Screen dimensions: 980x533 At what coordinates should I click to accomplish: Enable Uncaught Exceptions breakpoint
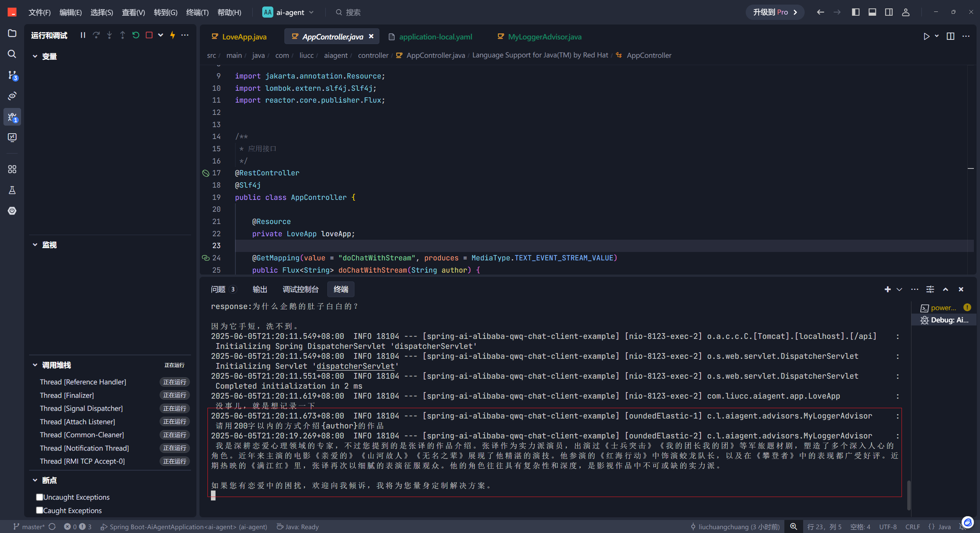pyautogui.click(x=39, y=497)
